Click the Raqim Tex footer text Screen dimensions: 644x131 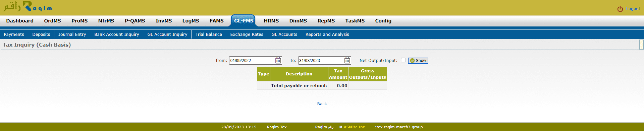point(277,127)
